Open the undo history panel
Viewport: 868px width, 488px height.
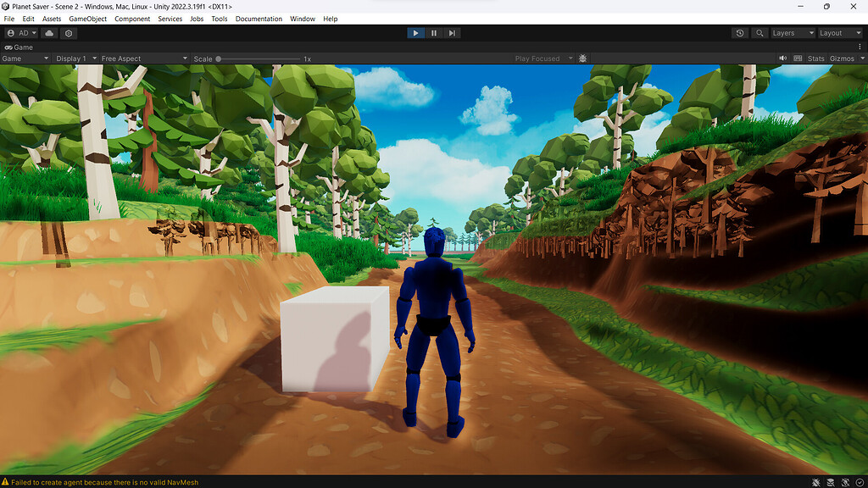pyautogui.click(x=740, y=32)
